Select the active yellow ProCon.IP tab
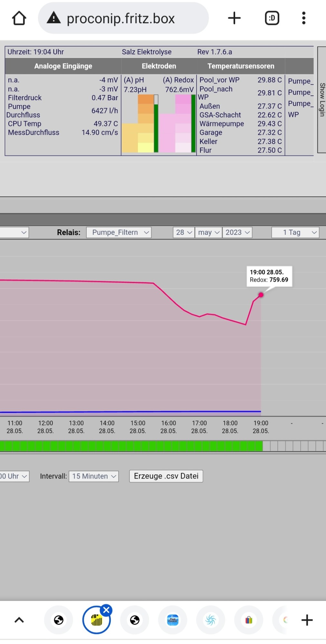The image size is (326, 644). (96, 620)
